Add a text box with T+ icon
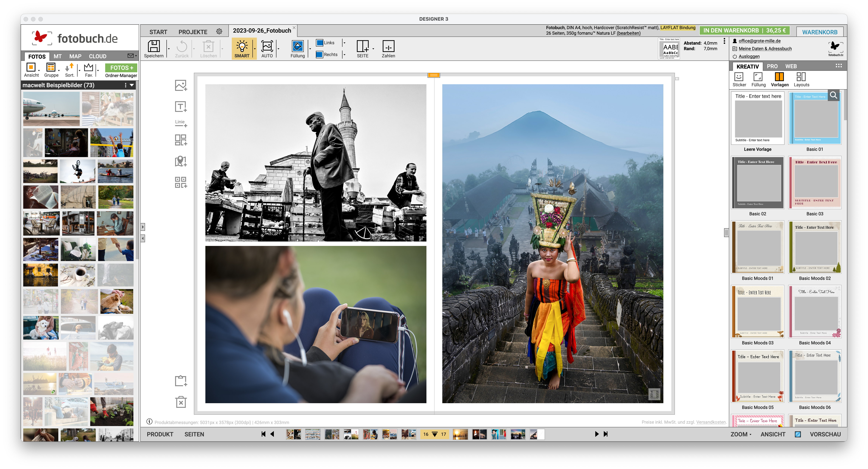 [x=181, y=107]
